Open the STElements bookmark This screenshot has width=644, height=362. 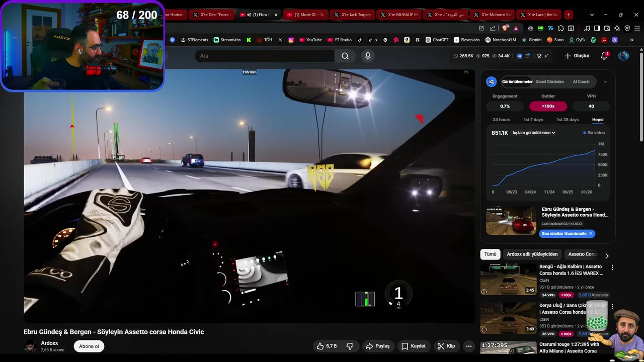click(x=194, y=40)
